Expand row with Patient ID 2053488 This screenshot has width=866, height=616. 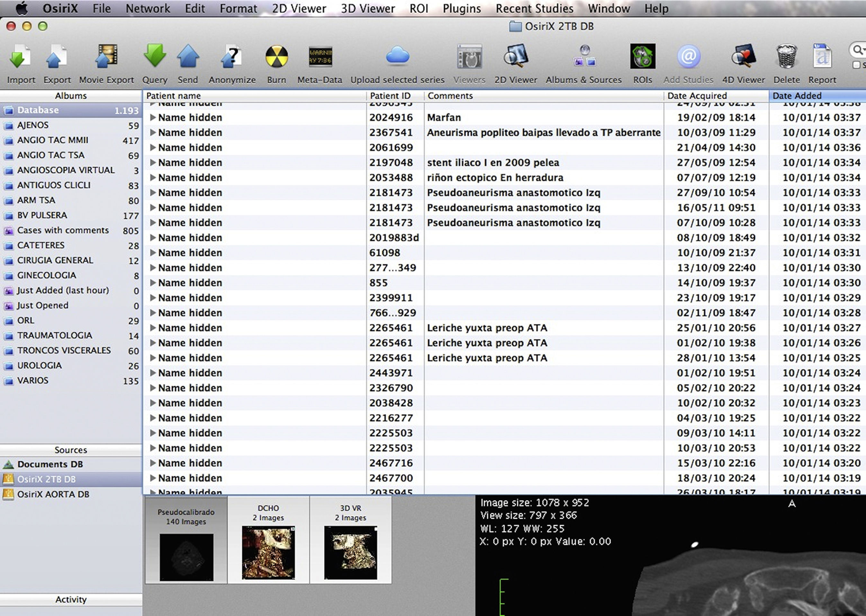[153, 177]
